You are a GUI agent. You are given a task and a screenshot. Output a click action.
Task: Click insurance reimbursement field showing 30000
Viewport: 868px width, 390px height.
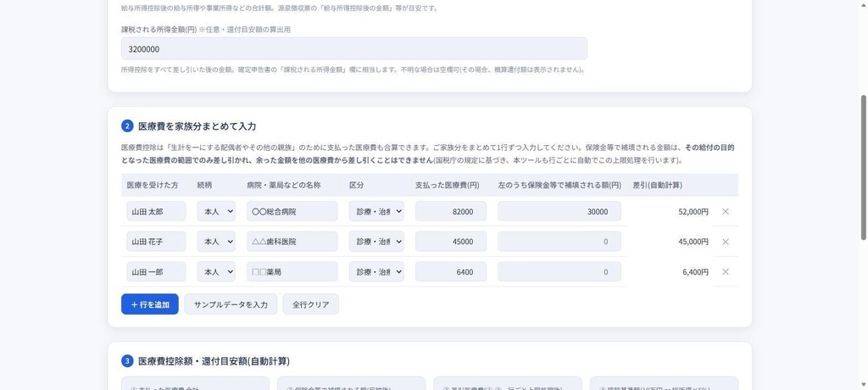[x=559, y=212]
